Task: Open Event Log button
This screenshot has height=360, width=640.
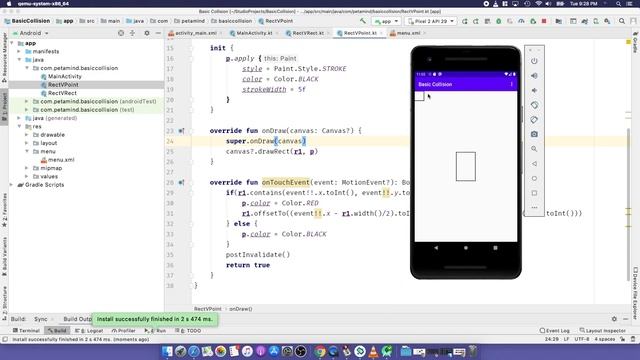Action: (554, 331)
